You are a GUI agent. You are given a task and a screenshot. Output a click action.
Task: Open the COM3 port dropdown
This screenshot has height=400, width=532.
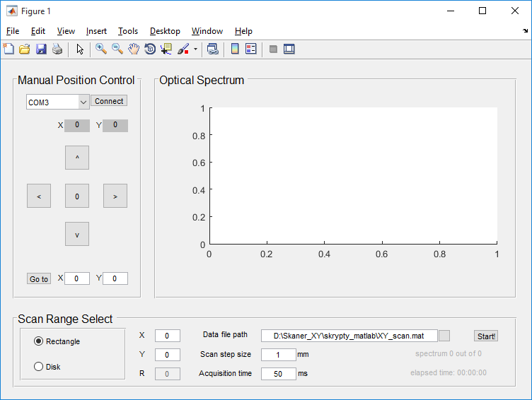click(x=83, y=102)
